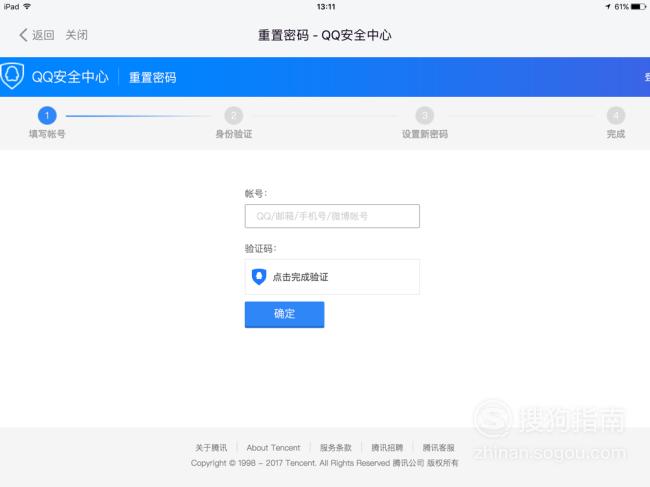Screen dimensions: 650x487
Task: Select the 重置密码 header tab
Action: coord(153,78)
